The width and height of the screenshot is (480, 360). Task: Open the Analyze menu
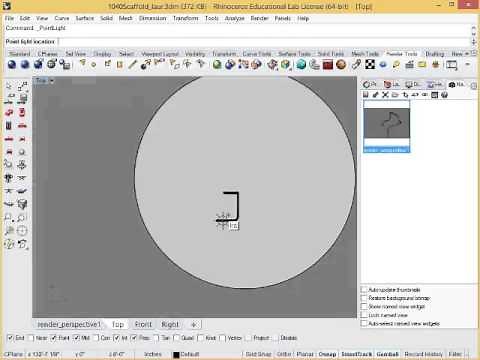(234, 18)
